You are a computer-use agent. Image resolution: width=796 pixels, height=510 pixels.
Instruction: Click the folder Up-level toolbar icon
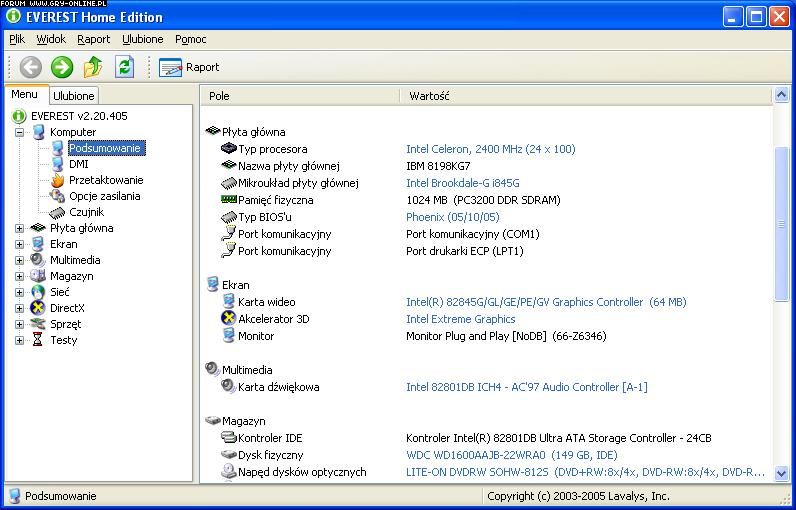pos(93,67)
